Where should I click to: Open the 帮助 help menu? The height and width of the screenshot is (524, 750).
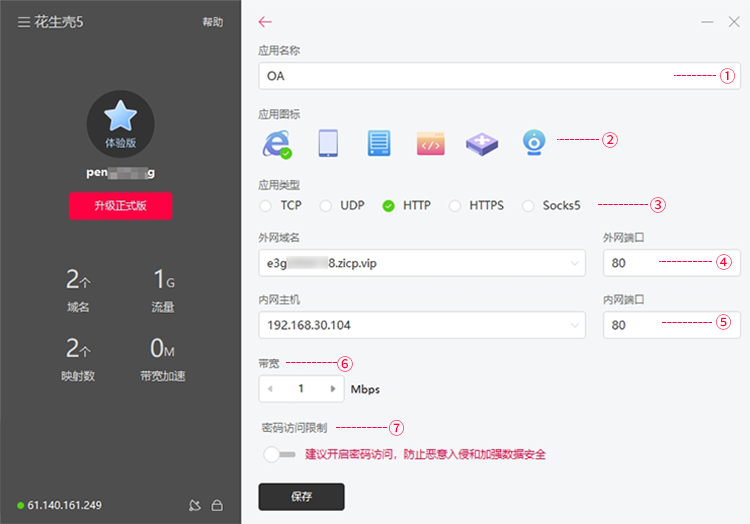coord(212,22)
